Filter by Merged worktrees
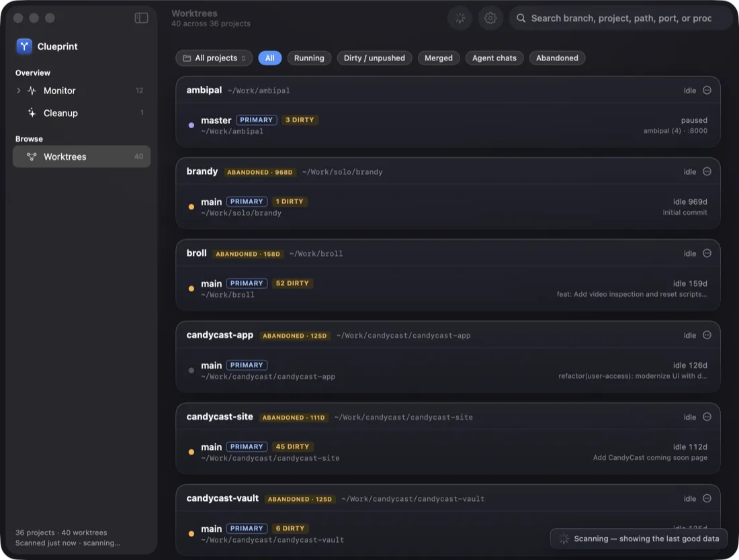Viewport: 739px width, 560px height. click(x=438, y=58)
